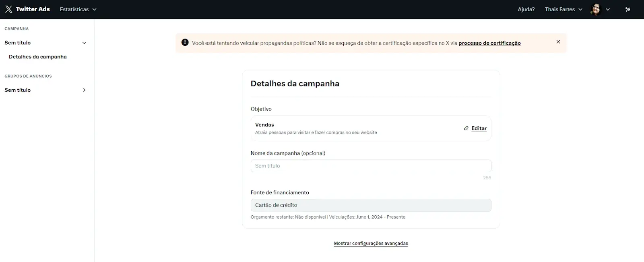Select Sem título under Campanha
This screenshot has height=262, width=644.
tap(18, 43)
